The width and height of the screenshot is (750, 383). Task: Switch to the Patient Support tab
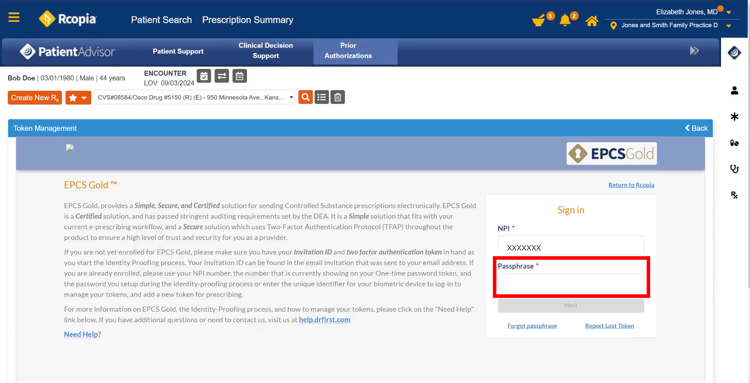click(x=178, y=52)
